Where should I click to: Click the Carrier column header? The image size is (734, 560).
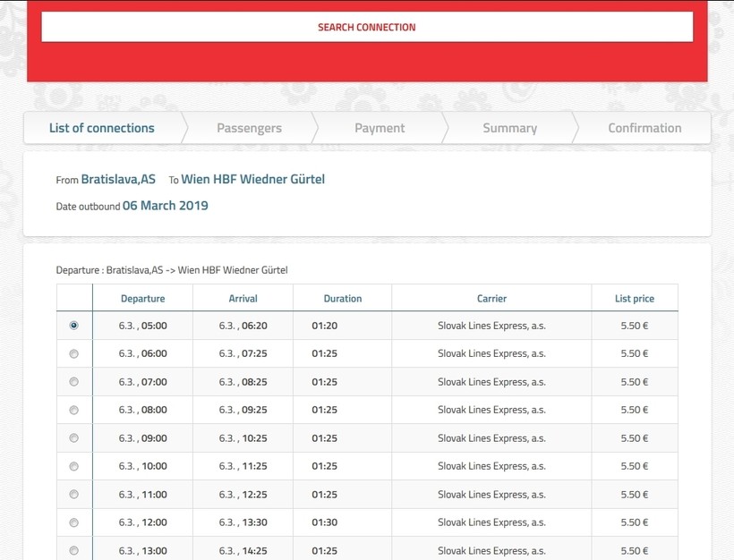491,299
